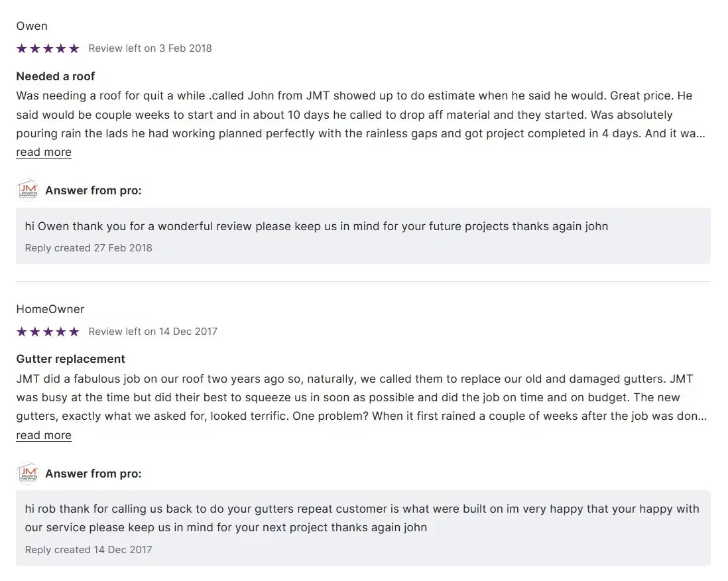Click reviewer name HomeOwner
Screen dimensions: 728x581
(50, 309)
